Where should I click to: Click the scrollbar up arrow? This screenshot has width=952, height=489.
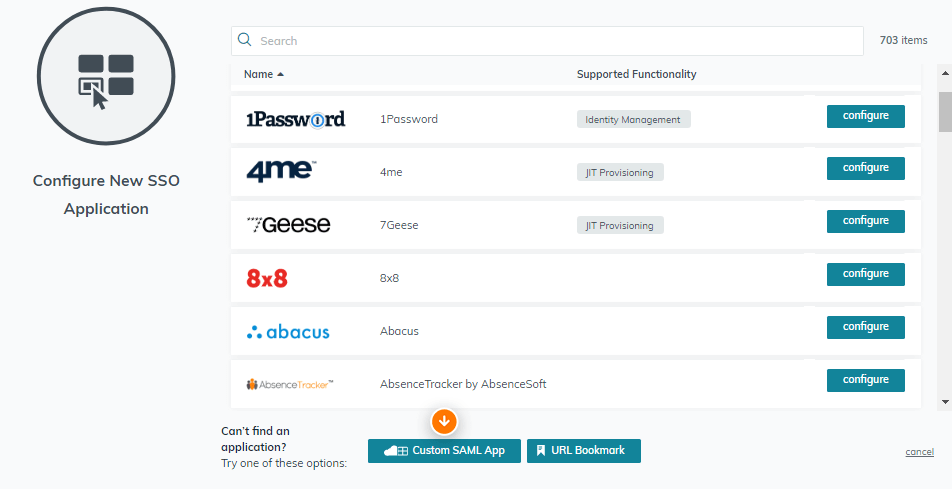[x=945, y=74]
